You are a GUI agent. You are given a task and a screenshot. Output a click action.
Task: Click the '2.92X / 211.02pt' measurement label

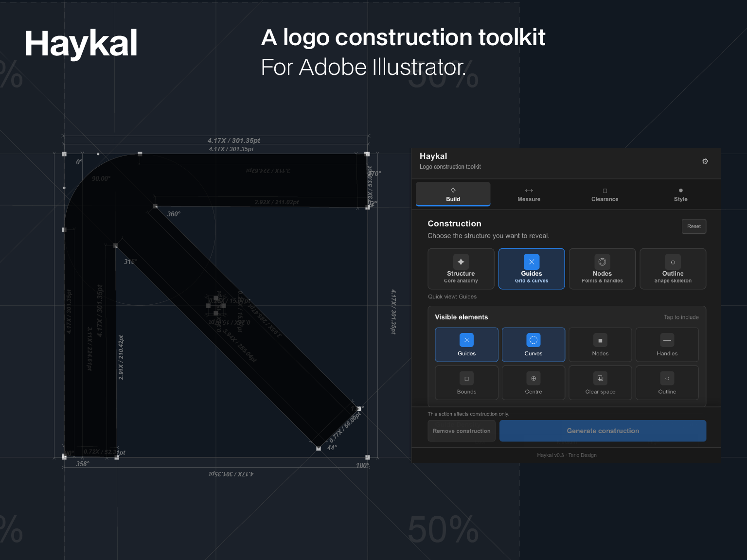coord(276,202)
